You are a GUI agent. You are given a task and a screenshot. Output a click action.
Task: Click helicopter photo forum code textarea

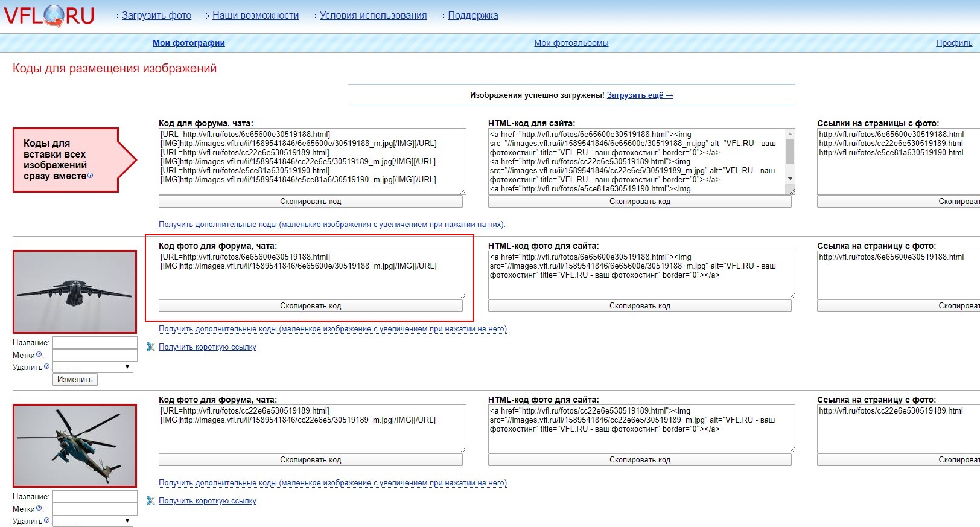tap(313, 429)
